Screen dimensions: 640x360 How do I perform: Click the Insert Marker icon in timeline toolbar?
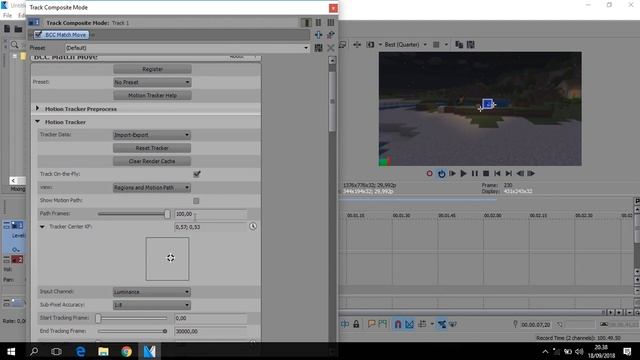coord(371,324)
